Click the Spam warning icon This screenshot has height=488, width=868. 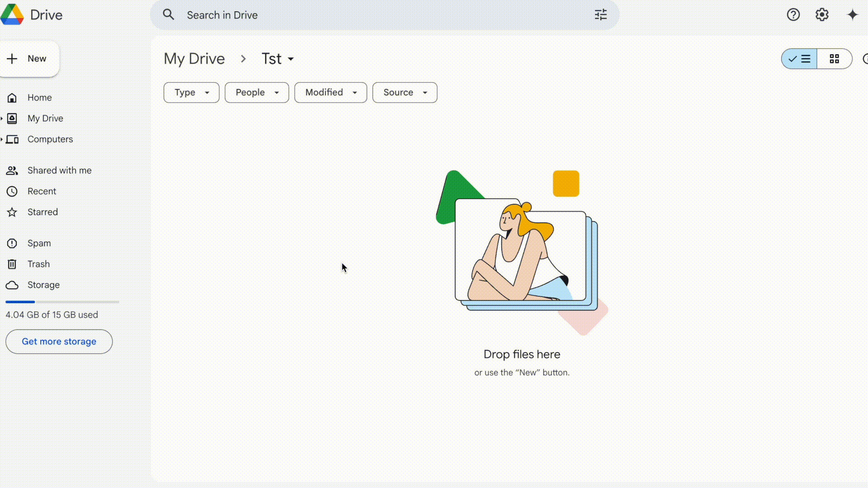(12, 243)
